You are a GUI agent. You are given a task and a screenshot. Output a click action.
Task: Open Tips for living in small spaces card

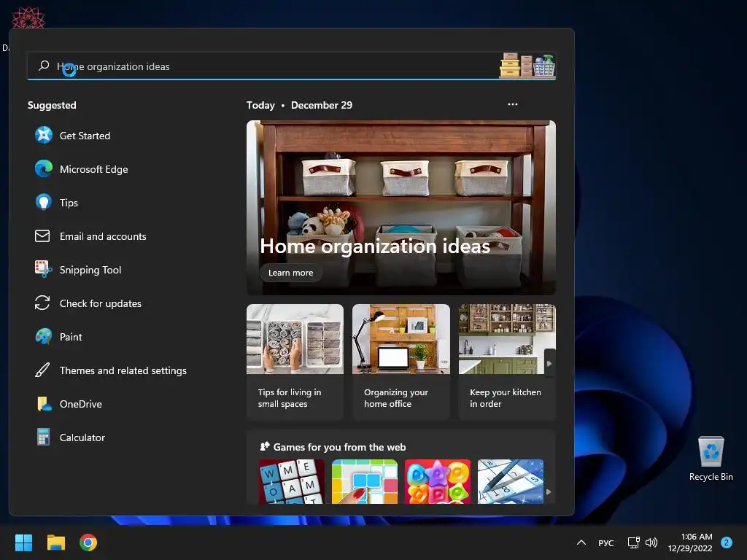pos(295,362)
